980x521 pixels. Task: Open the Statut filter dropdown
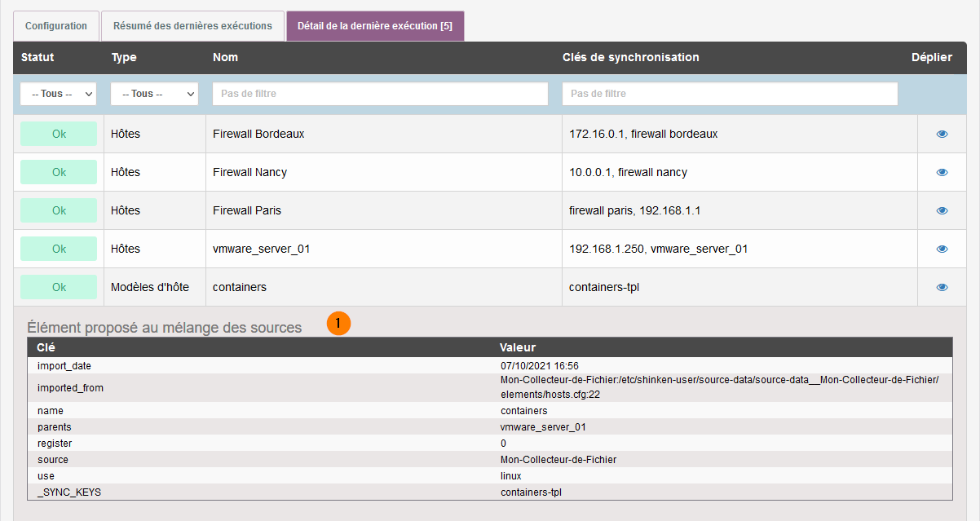point(58,94)
